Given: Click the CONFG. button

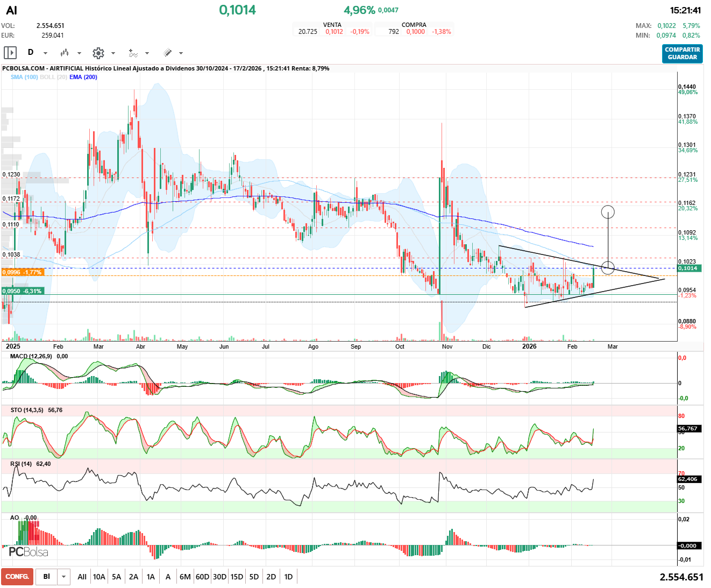Looking at the screenshot, I should pos(17,577).
